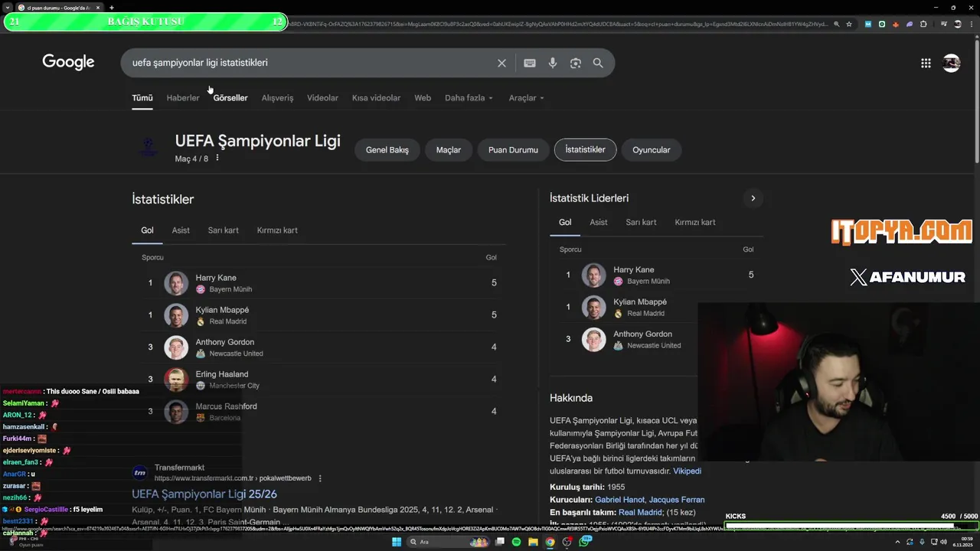Clear the Google search box text
The height and width of the screenshot is (551, 980).
coord(501,63)
